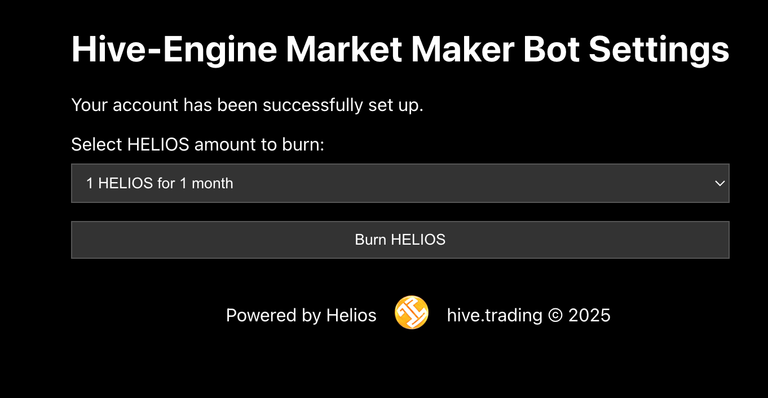Click the words 'Your account' in the message
Viewport: 768px width, 398px height.
click(x=125, y=105)
